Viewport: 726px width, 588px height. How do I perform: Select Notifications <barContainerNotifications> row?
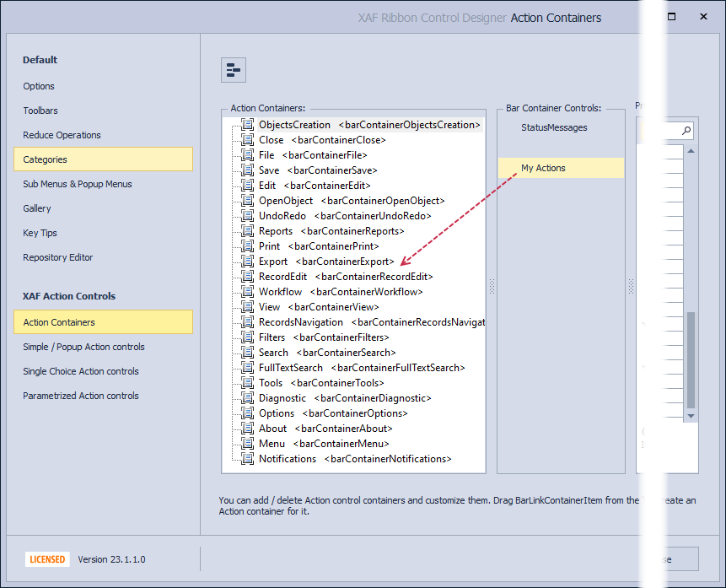pyautogui.click(x=355, y=459)
